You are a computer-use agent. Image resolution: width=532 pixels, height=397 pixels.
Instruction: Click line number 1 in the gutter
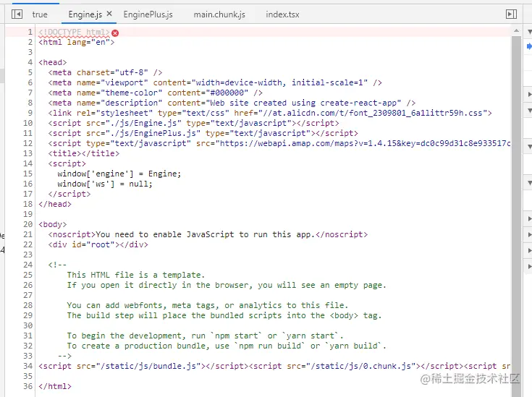(x=30, y=32)
